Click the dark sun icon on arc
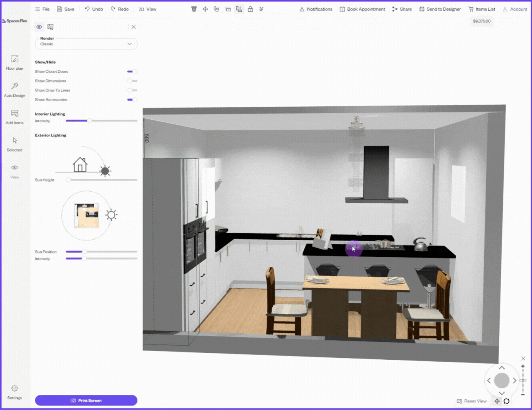Image resolution: width=532 pixels, height=410 pixels. (105, 171)
